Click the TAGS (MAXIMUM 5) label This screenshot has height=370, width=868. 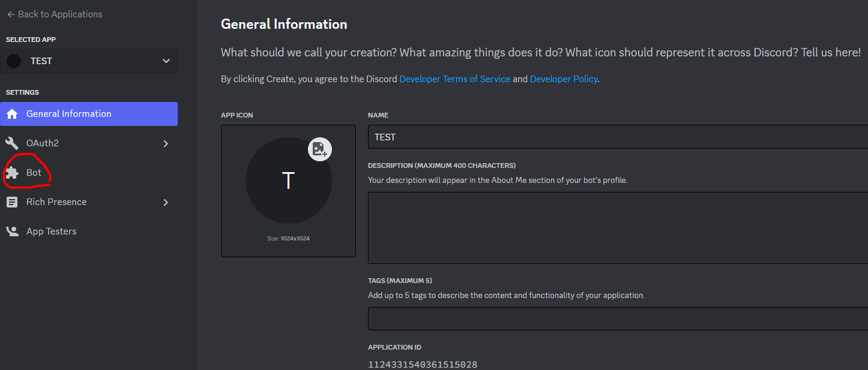tap(400, 281)
